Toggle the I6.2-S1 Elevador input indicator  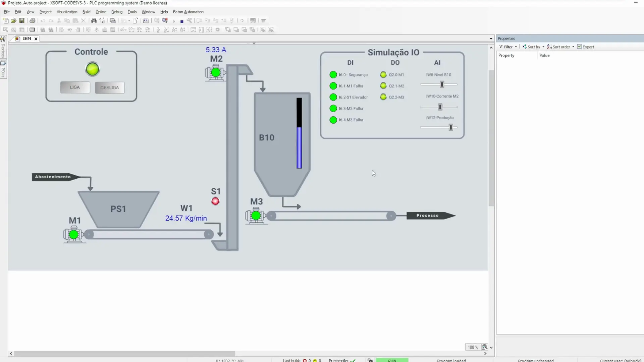[333, 97]
